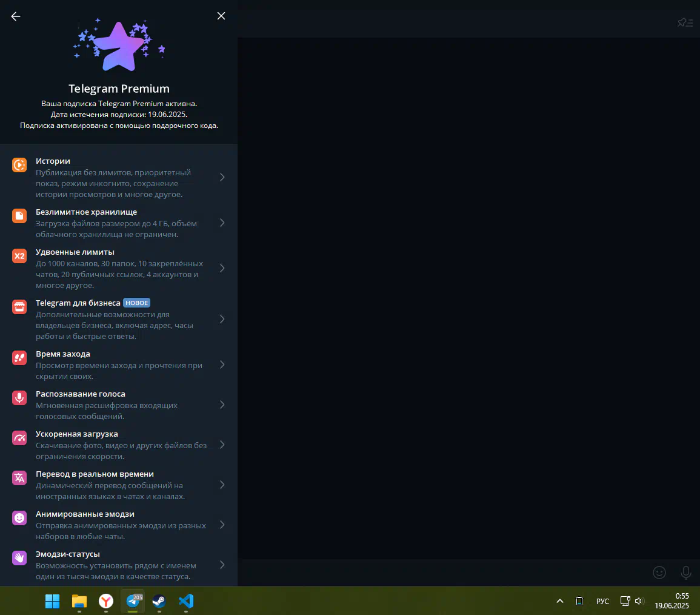Click the voice message microphone button
The image size is (700, 615).
tap(685, 573)
